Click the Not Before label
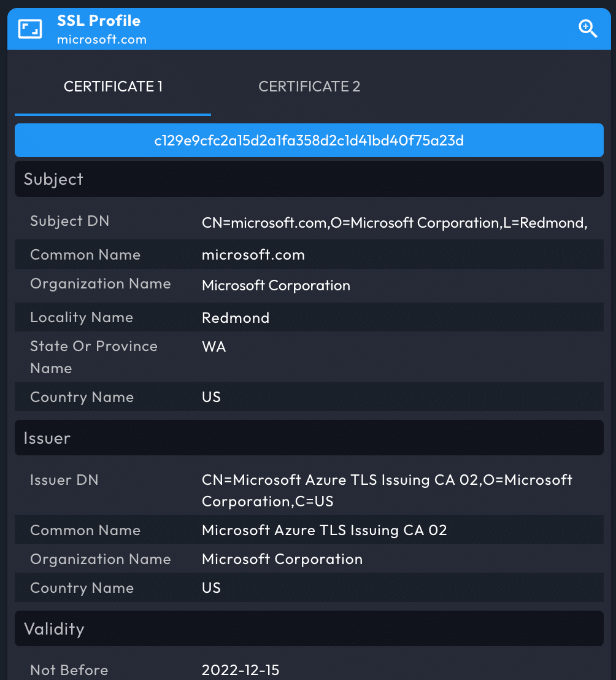The height and width of the screenshot is (680, 616). pos(69,670)
